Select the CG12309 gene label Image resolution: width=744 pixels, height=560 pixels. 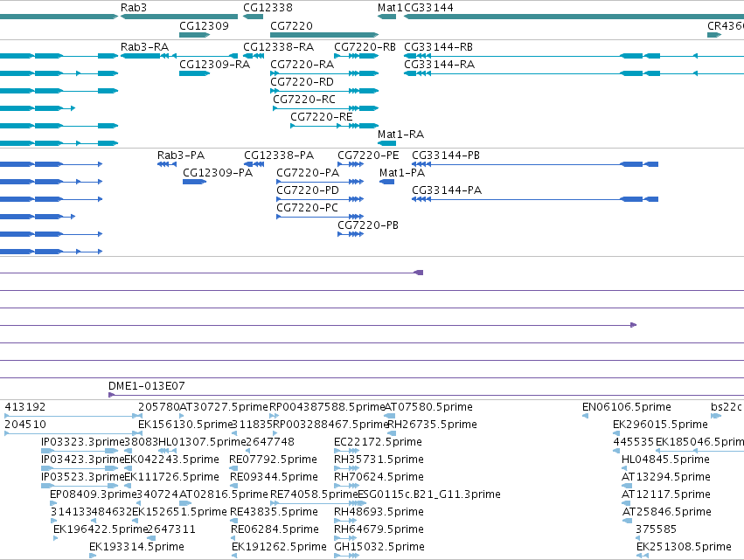pyautogui.click(x=204, y=25)
